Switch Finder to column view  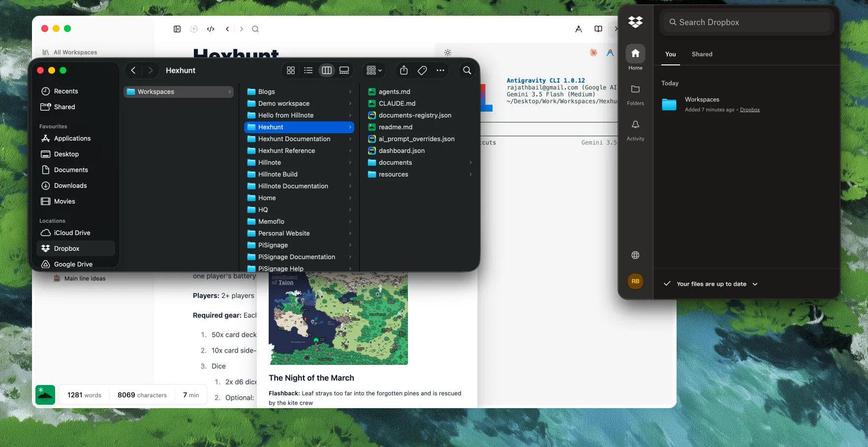point(327,70)
